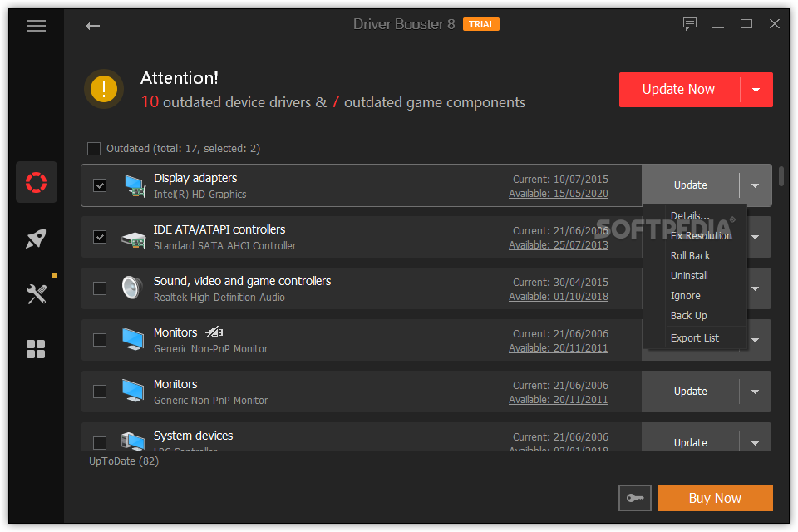Screen dimensions: 798x532
Task: Click the unplugged device icon beside Monitors
Action: (214, 332)
